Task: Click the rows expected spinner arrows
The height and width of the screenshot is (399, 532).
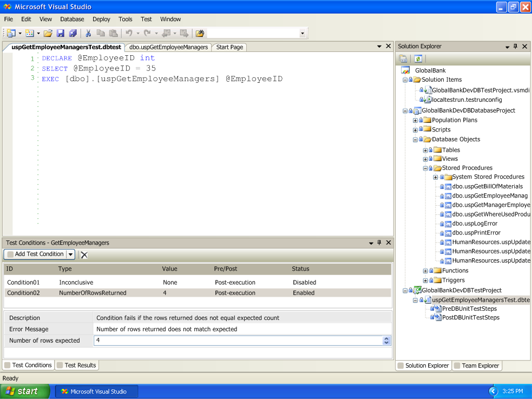Action: click(386, 341)
